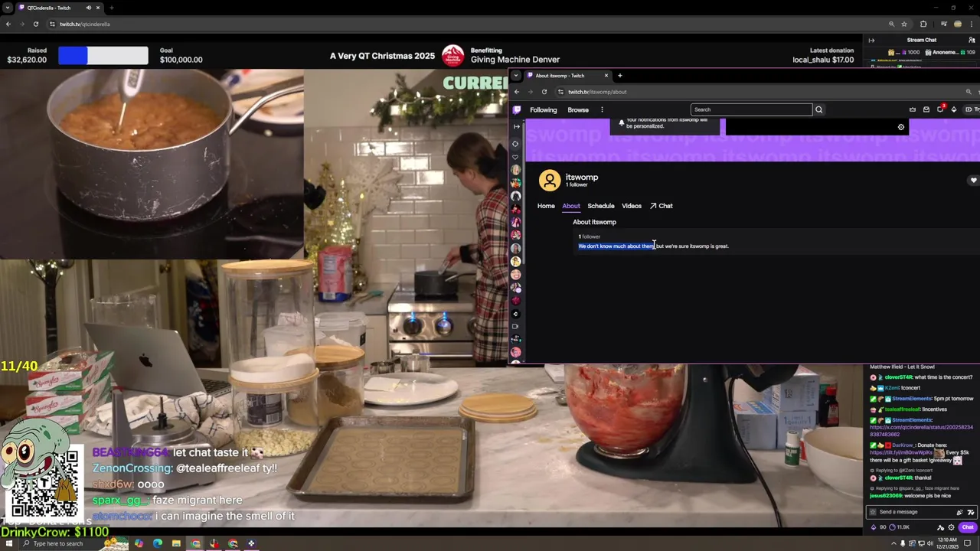
Task: Click the Twitch logo in the itswomp window
Action: pos(517,109)
